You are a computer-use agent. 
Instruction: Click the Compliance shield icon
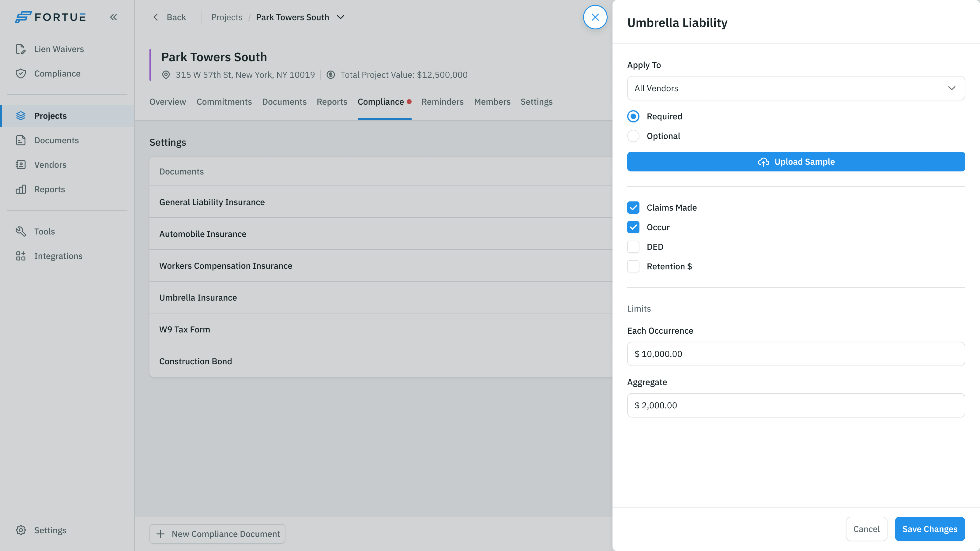click(x=21, y=73)
